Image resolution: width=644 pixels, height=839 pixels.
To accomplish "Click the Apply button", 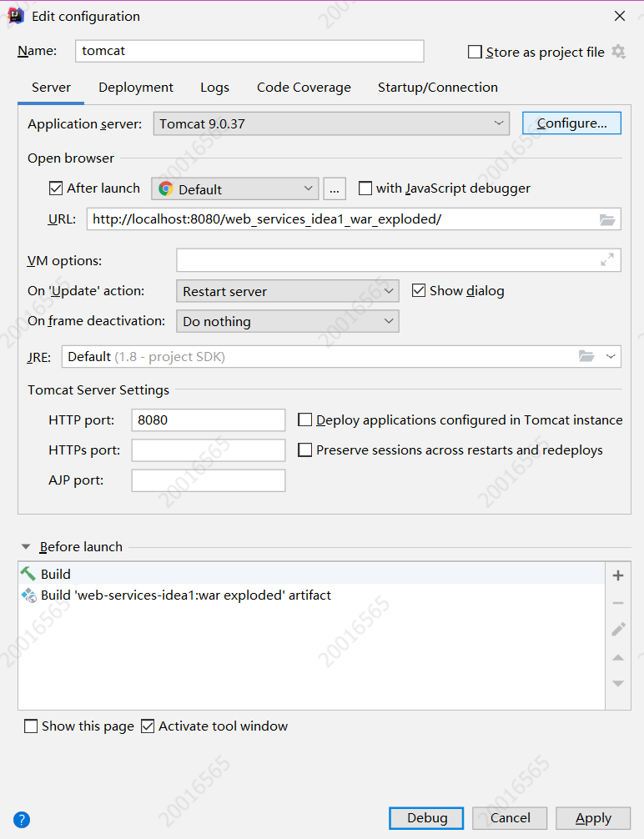I will tap(593, 818).
